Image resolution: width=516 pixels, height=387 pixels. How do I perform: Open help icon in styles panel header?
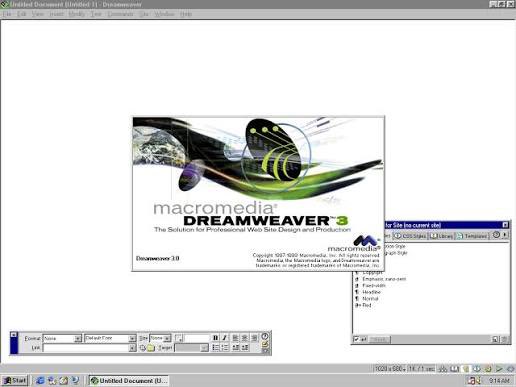[x=496, y=235]
